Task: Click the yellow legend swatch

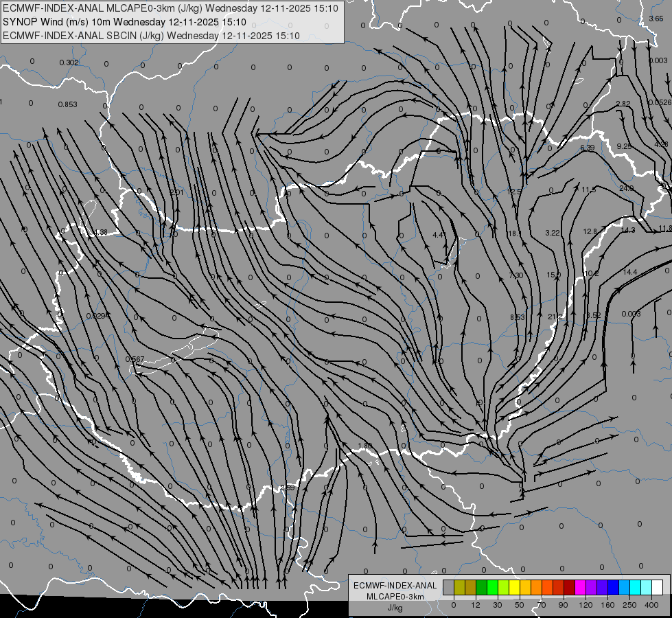Action: click(514, 587)
